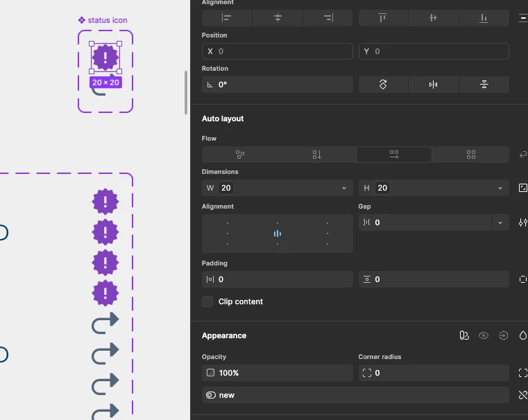Click the variable mode hexagon icon in Appearance
The width and height of the screenshot is (528, 420).
[x=504, y=335]
